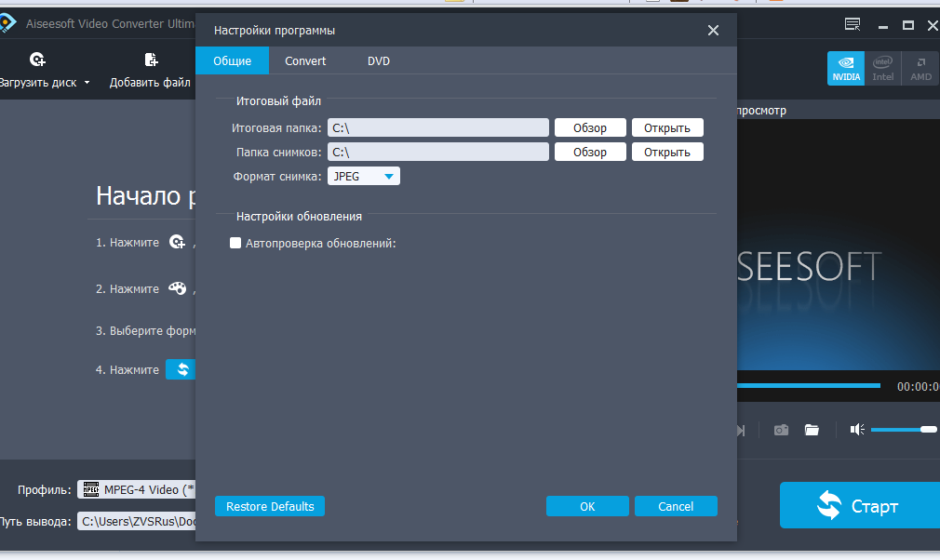Click Restore Defaults button
This screenshot has height=560, width=940.
pyautogui.click(x=270, y=506)
